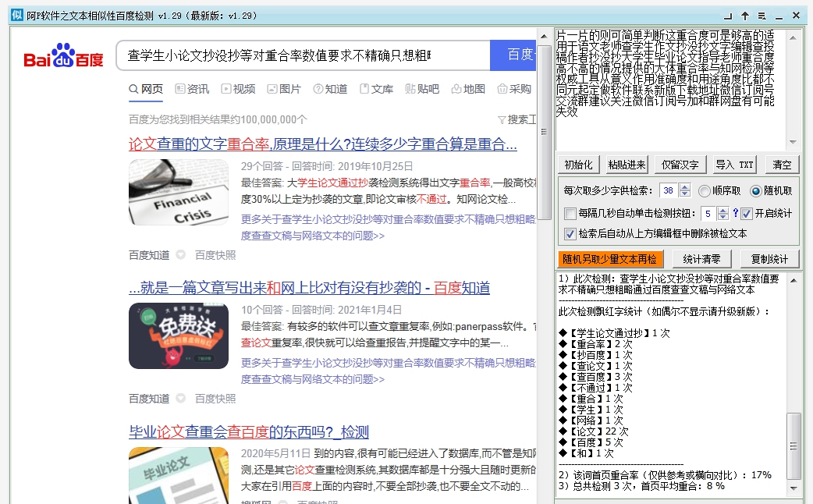Click the browser pane scroll-up arrow
This screenshot has height=504, width=813.
coord(543,36)
